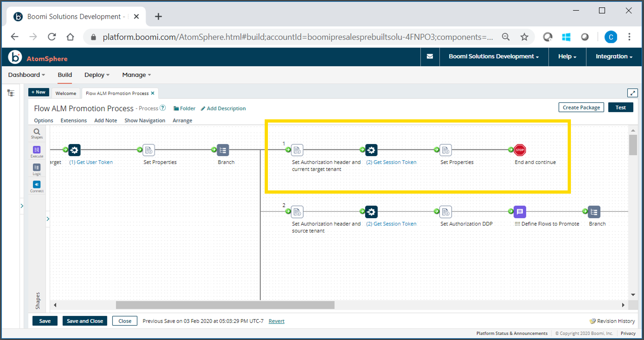The height and width of the screenshot is (340, 644).
Task: Open the Manage dropdown
Action: point(136,75)
